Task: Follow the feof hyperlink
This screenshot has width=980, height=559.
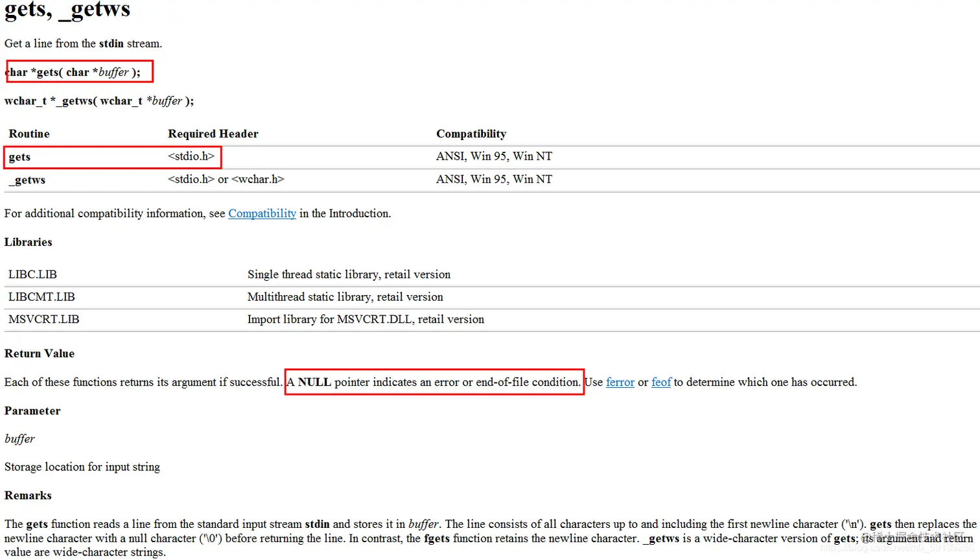Action: (661, 382)
